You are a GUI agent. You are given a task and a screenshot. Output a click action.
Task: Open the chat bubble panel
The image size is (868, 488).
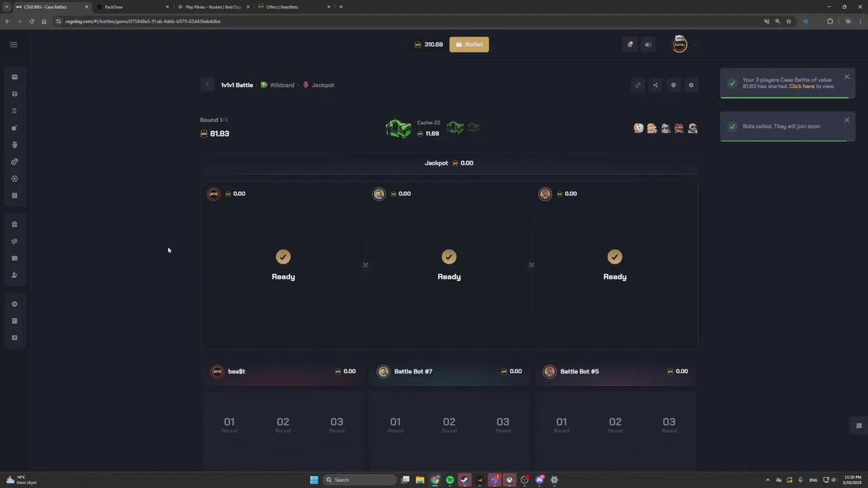click(x=859, y=426)
